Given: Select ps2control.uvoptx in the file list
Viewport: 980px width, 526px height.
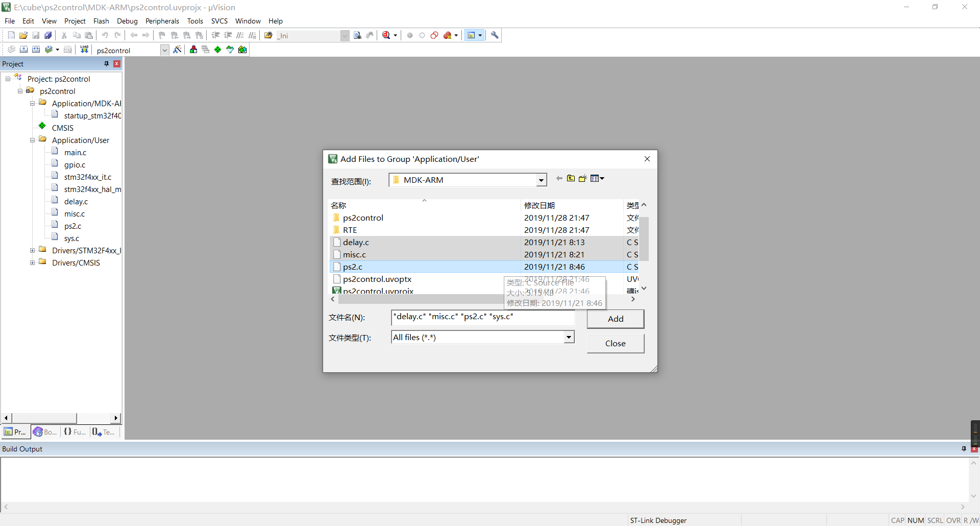Looking at the screenshot, I should [x=483, y=279].
